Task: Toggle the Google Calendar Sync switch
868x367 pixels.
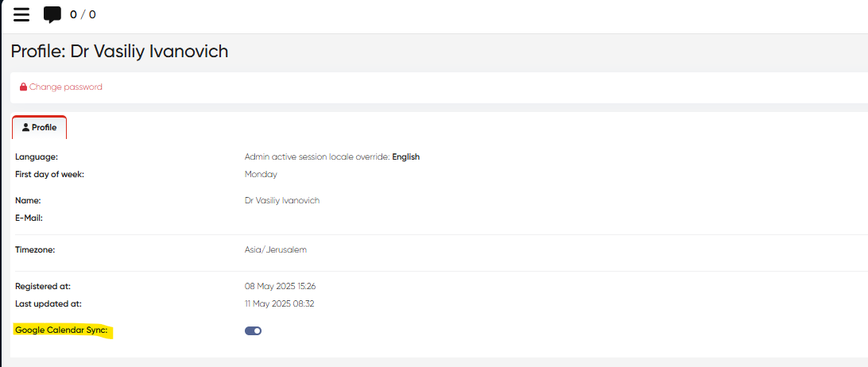Action: click(x=253, y=330)
